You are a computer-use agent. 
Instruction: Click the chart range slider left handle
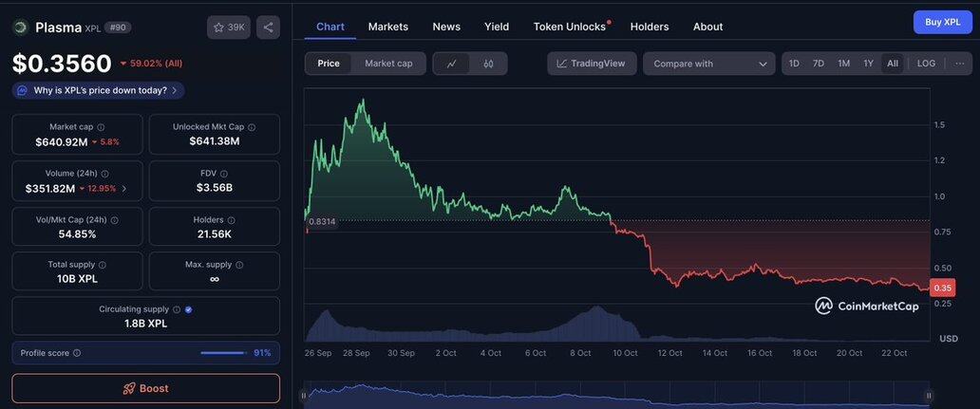coord(304,396)
